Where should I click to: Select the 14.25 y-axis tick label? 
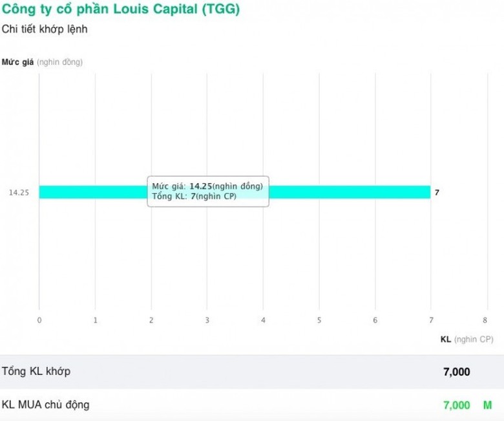point(18,193)
